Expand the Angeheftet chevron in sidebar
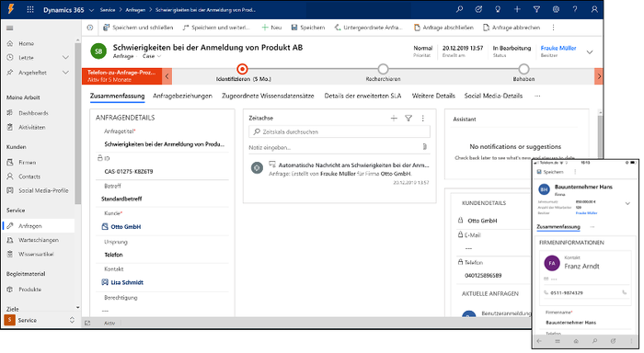The height and width of the screenshot is (353, 644). pyautogui.click(x=65, y=73)
